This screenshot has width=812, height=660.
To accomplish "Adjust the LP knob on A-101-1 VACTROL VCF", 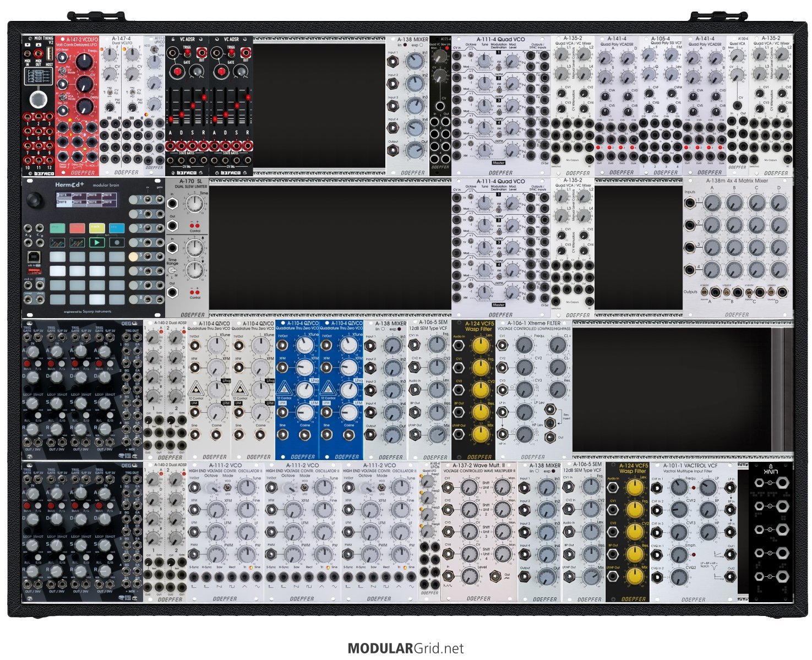I will (x=710, y=488).
